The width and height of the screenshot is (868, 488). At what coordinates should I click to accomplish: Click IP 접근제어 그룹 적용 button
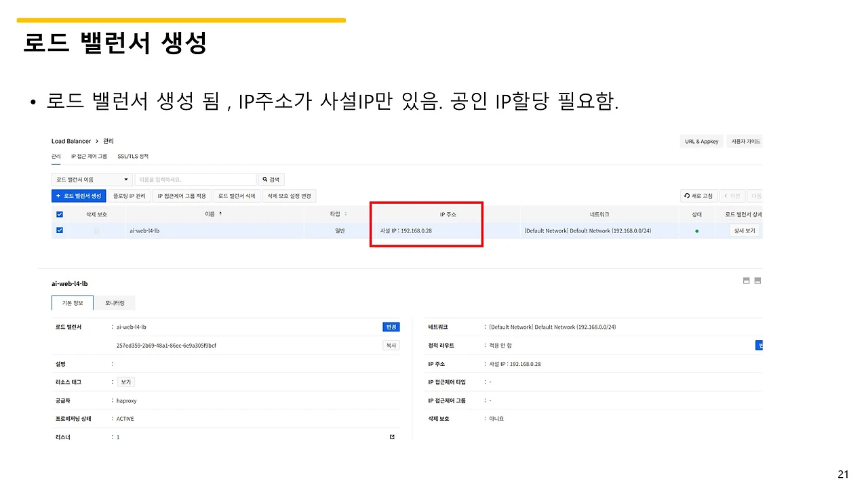coord(182,196)
